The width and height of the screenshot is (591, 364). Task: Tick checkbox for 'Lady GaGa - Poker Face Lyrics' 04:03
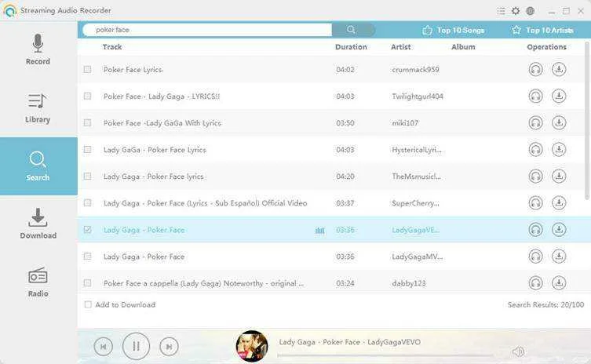[87, 150]
